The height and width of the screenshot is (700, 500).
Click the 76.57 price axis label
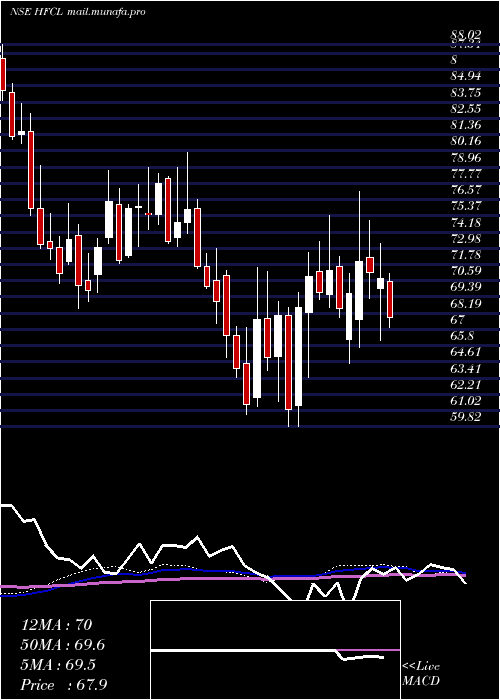pos(466,190)
